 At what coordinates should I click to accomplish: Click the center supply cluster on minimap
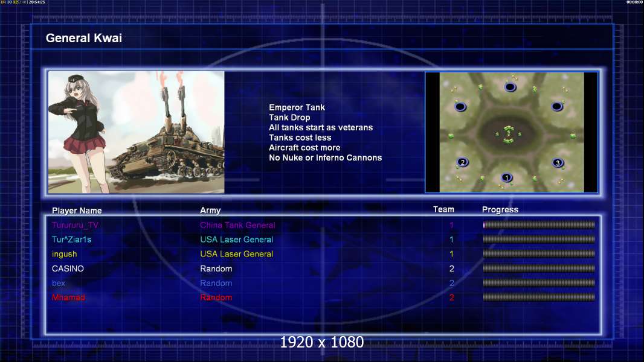coord(509,133)
